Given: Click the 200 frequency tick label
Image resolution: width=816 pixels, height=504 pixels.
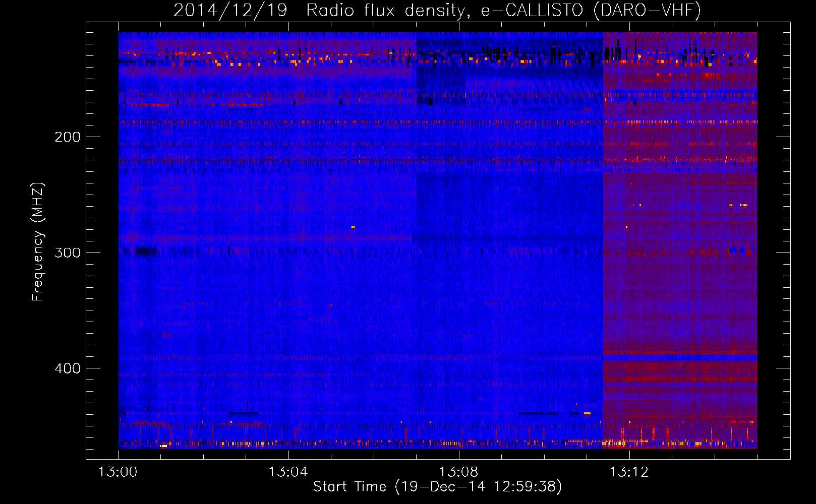Looking at the screenshot, I should tap(68, 137).
